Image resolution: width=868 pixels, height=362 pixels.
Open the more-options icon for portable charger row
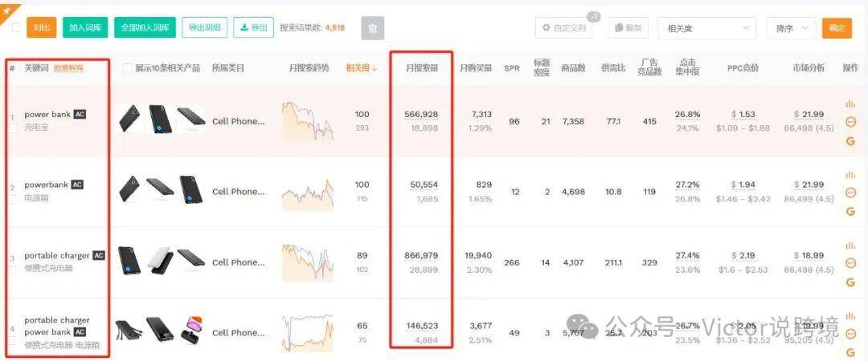pyautogui.click(x=851, y=263)
